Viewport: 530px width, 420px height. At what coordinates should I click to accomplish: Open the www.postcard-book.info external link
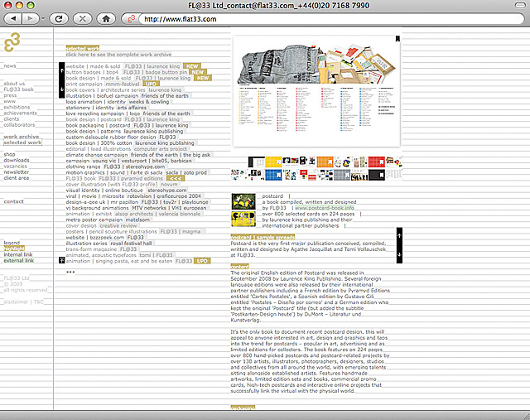[x=325, y=208]
